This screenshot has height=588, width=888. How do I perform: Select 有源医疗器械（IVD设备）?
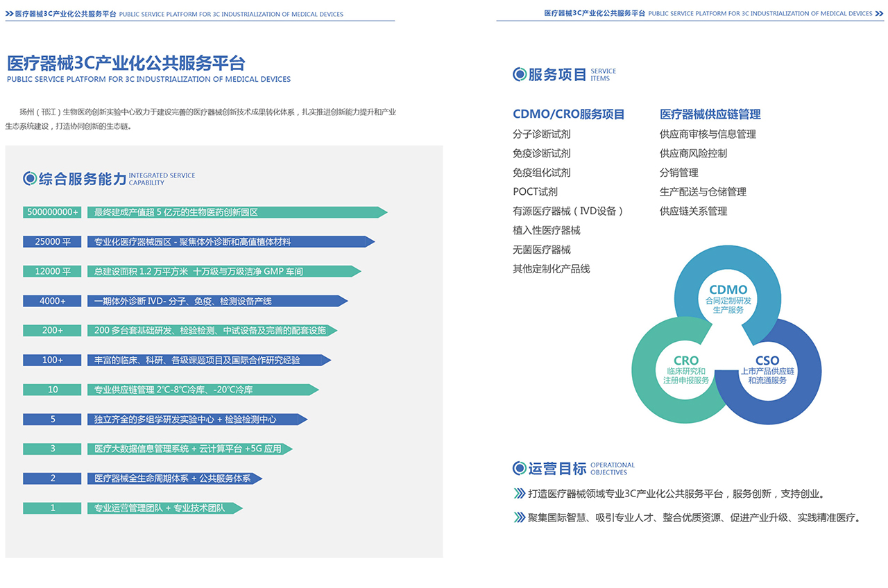(x=568, y=211)
